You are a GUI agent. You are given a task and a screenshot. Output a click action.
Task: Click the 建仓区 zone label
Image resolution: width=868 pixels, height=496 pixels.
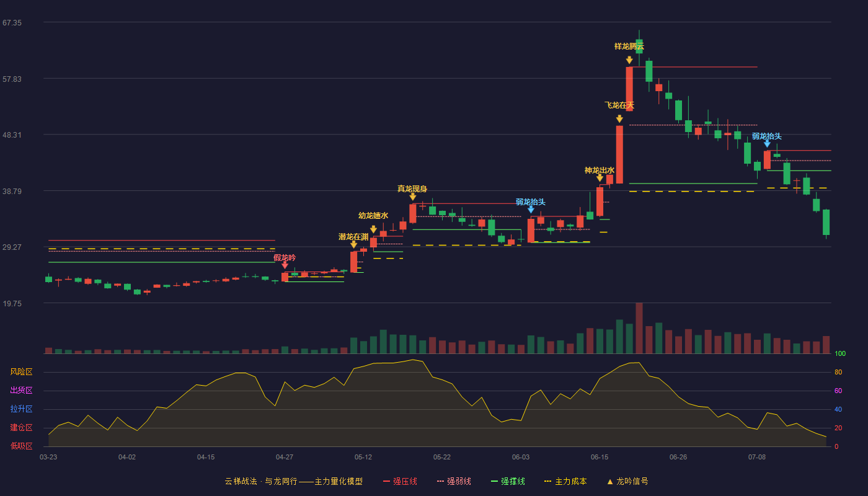[x=21, y=428]
